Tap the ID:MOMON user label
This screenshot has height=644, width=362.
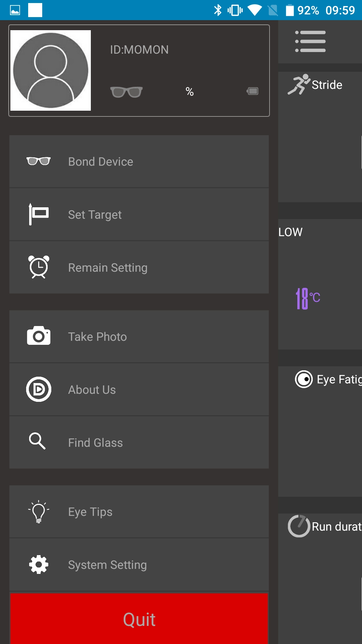point(139,50)
